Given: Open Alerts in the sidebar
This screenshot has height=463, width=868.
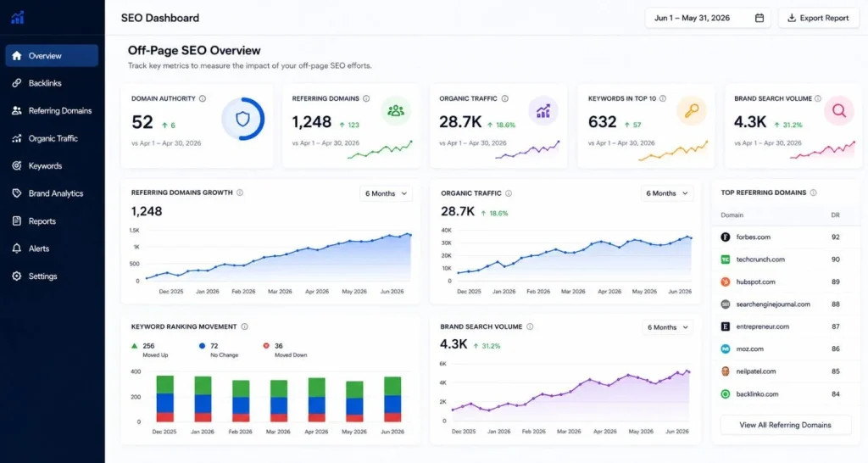Looking at the screenshot, I should pyautogui.click(x=52, y=248).
